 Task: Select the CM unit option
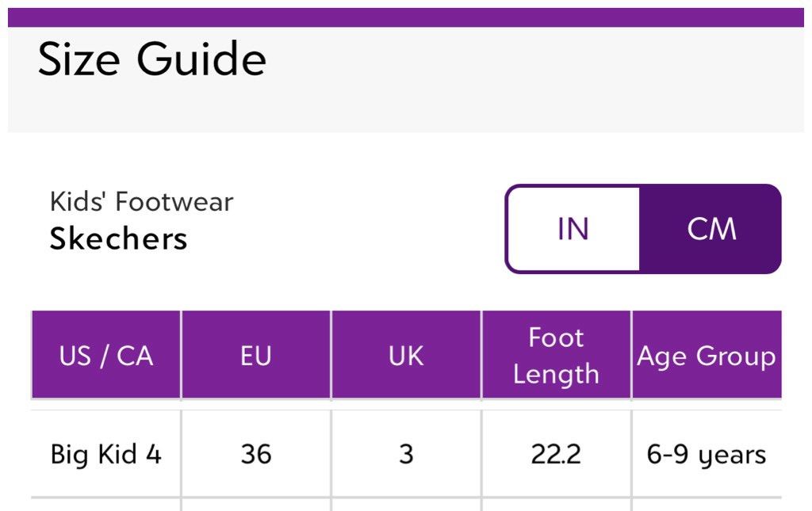(710, 229)
